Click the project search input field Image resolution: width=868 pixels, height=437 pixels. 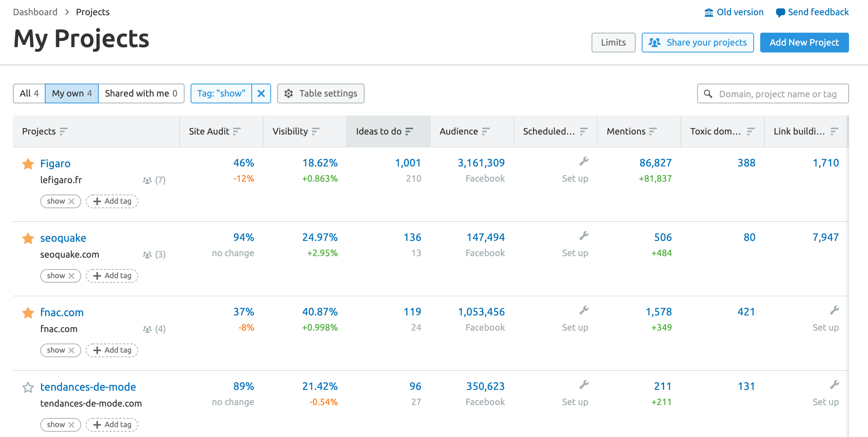[778, 94]
